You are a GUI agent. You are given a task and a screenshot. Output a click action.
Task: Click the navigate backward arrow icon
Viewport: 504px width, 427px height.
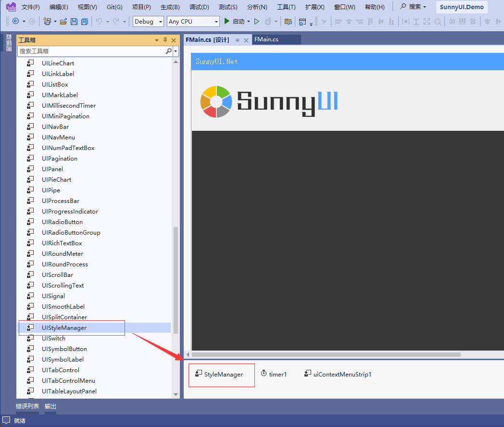(x=15, y=22)
